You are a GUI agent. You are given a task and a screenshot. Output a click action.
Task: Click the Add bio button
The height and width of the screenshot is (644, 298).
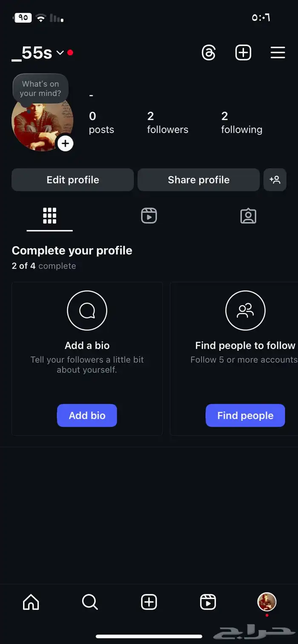(x=87, y=415)
